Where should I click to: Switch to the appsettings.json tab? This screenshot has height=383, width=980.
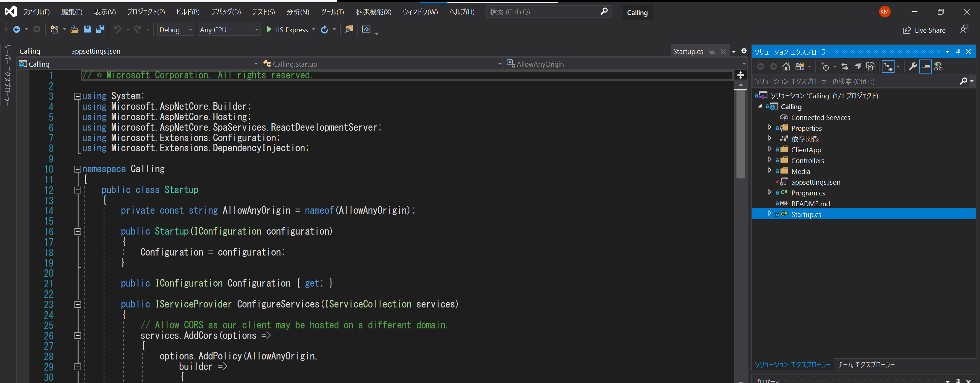click(x=96, y=51)
